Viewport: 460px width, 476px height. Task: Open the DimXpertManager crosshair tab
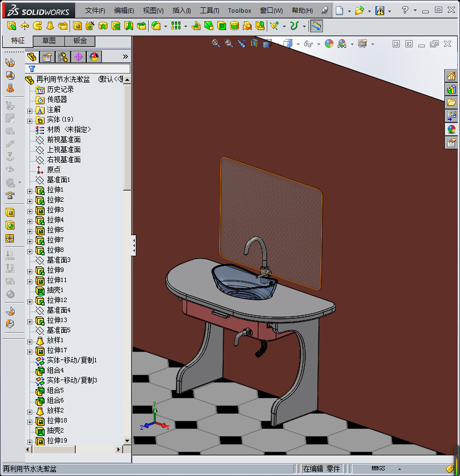(x=79, y=57)
